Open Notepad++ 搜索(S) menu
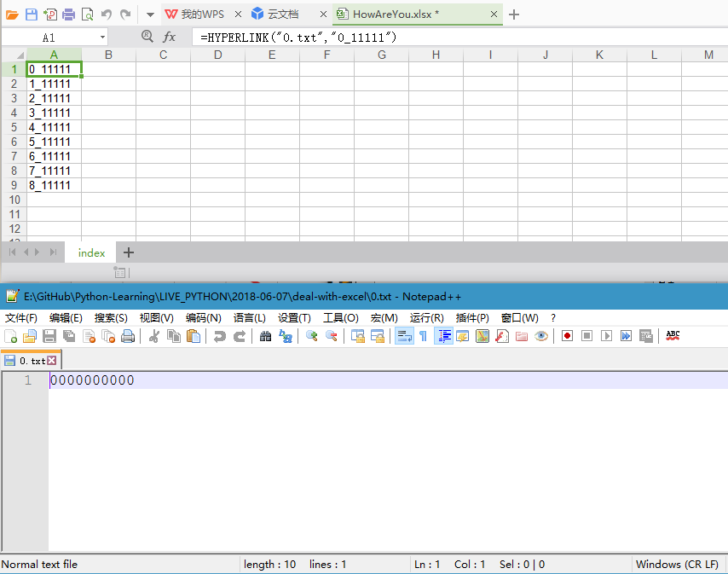Viewport: 728px width, 574px height. [111, 318]
